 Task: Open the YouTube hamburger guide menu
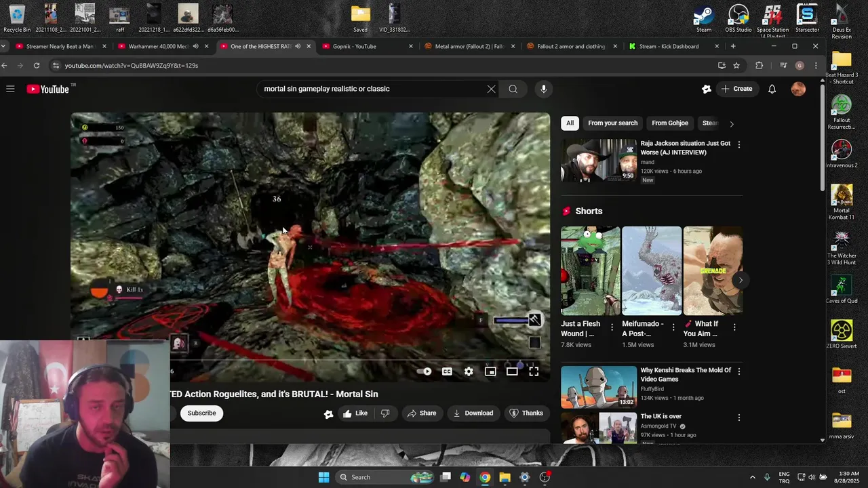pyautogui.click(x=10, y=89)
